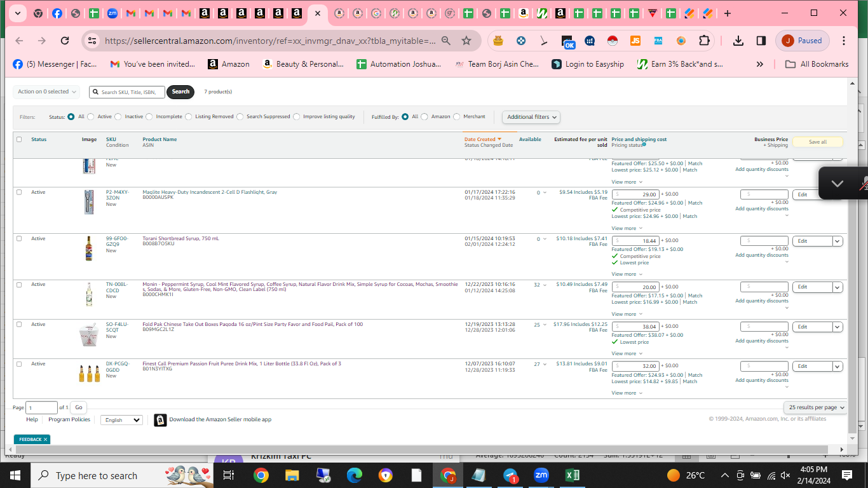Open the Windows notification center
Viewport: 868px width, 488px height.
click(x=846, y=475)
